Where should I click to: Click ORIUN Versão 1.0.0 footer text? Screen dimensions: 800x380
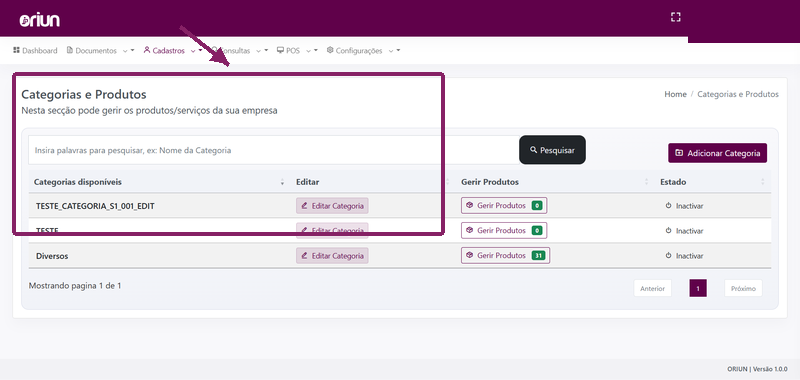point(757,369)
